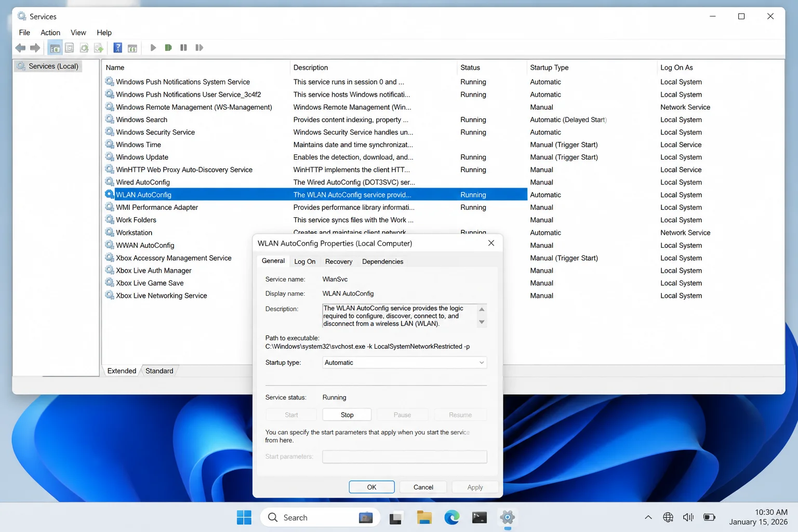Click the gear icon of WLAN AutoConfig row
Image resolution: width=798 pixels, height=532 pixels.
pos(110,194)
